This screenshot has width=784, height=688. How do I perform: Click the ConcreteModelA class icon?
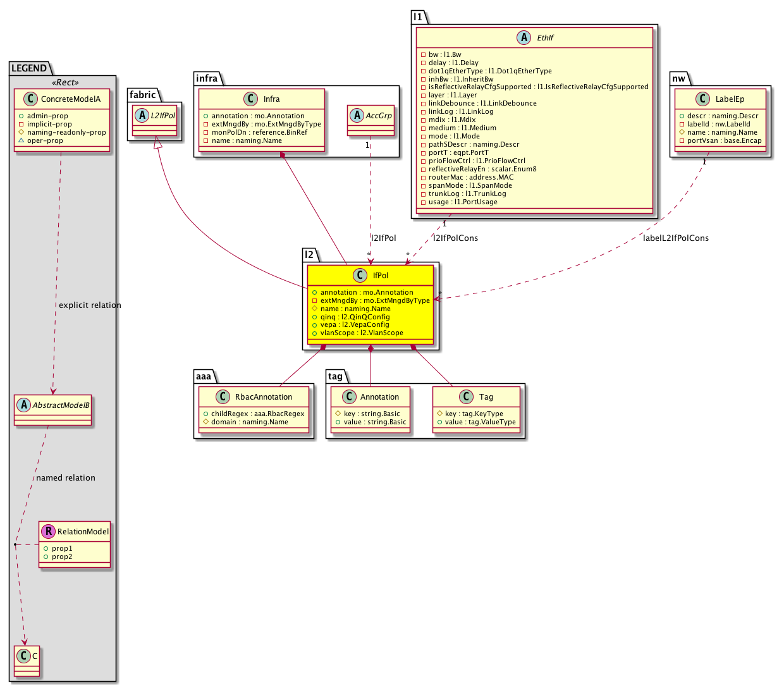point(28,99)
